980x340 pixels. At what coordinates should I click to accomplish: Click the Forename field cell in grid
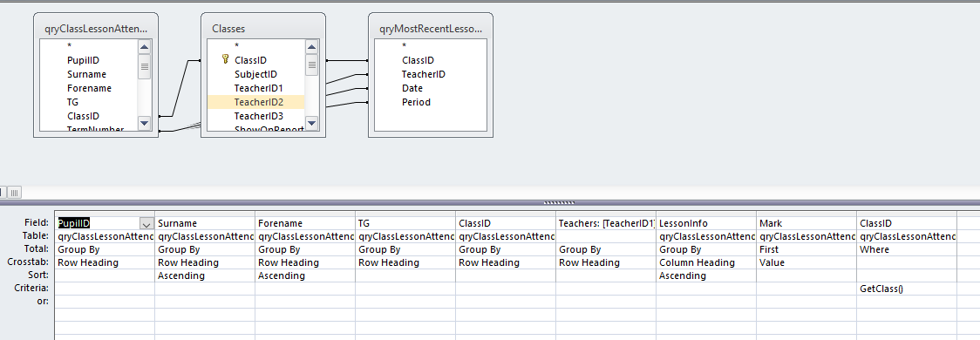pyautogui.click(x=305, y=223)
